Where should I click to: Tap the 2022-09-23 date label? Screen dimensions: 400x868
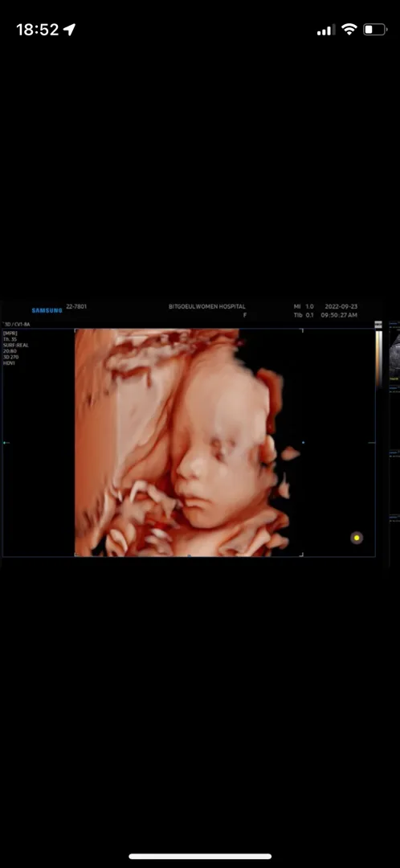tap(341, 306)
